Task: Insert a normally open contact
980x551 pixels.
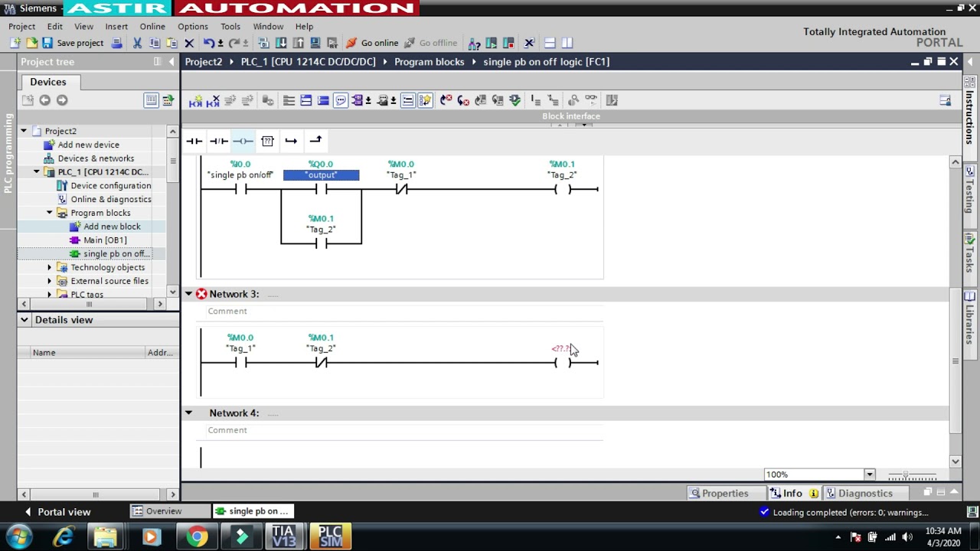Action: 194,141
